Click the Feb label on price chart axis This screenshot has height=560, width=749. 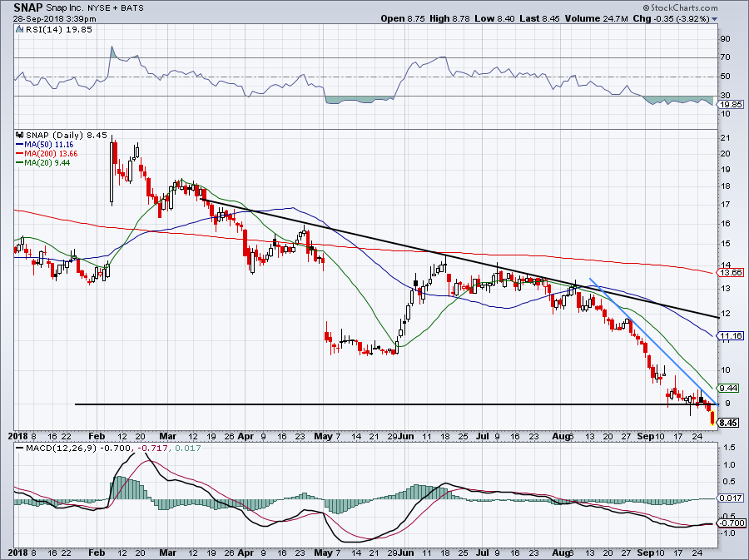coord(97,436)
